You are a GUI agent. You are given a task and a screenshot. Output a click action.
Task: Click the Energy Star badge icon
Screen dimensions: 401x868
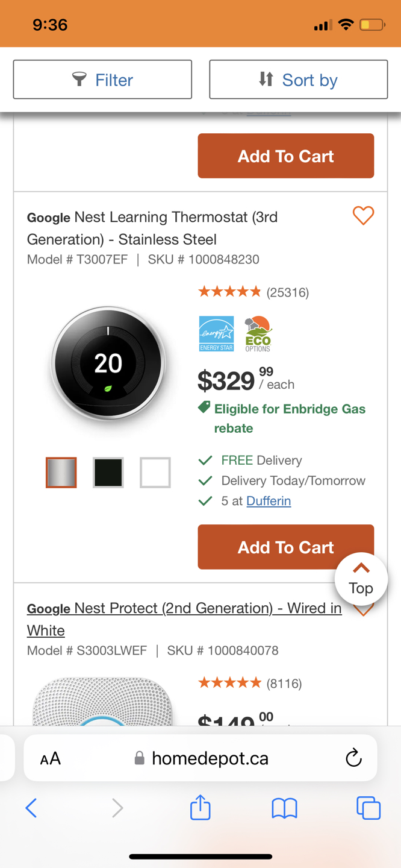click(216, 333)
